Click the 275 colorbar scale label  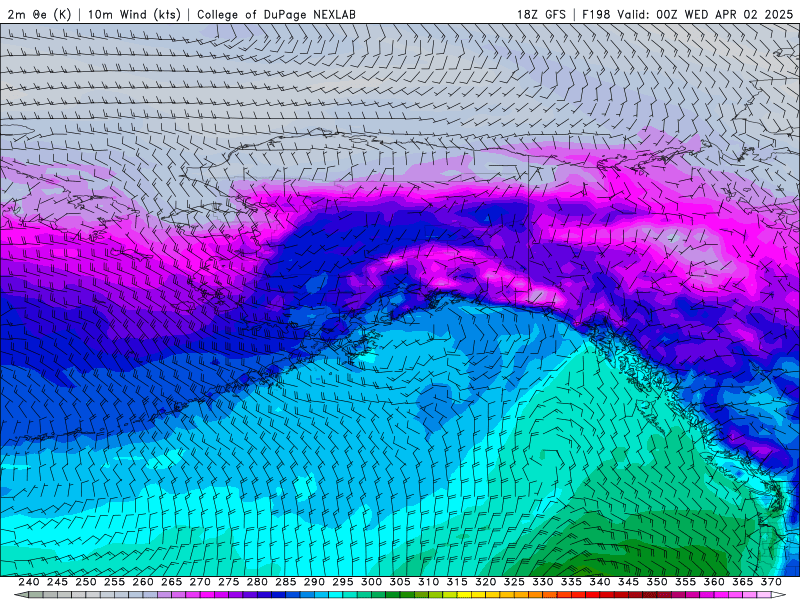coord(229,582)
